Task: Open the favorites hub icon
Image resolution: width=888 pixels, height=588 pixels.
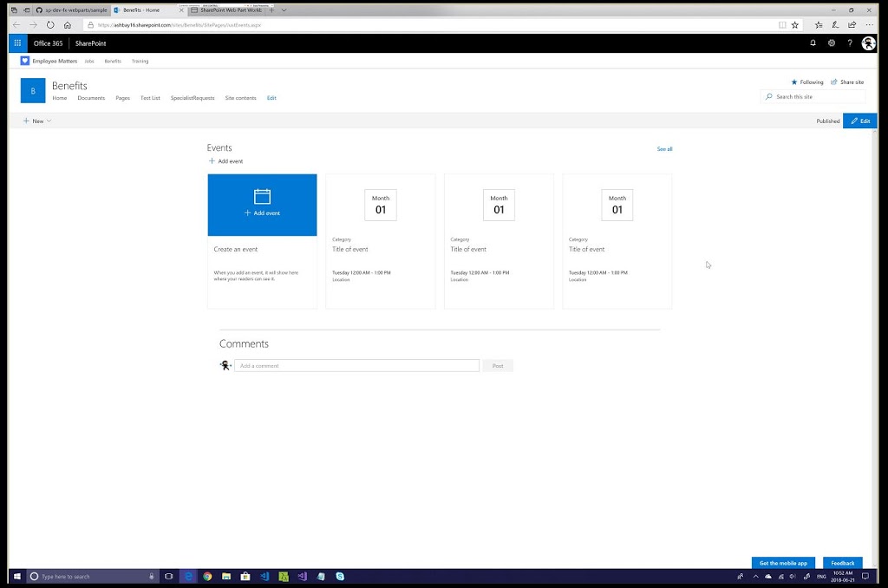Action: click(x=819, y=25)
